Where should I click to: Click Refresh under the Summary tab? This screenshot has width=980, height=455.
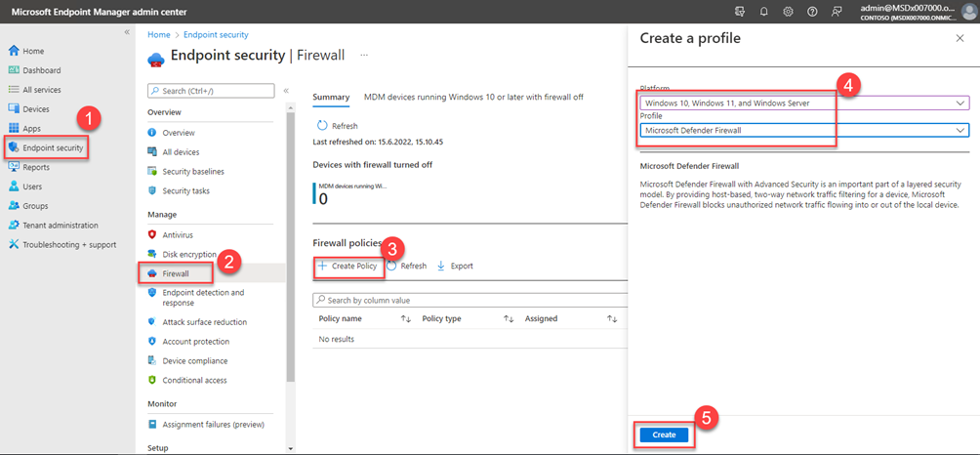338,126
